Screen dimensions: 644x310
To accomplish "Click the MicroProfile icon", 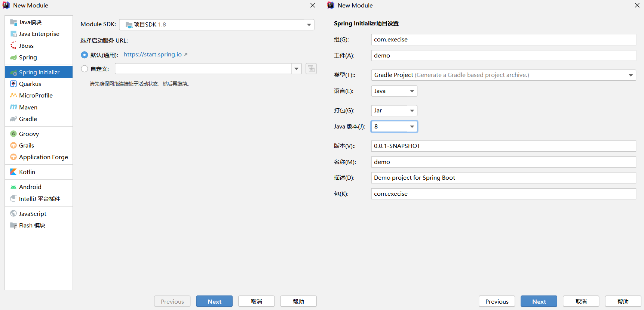I will (13, 95).
